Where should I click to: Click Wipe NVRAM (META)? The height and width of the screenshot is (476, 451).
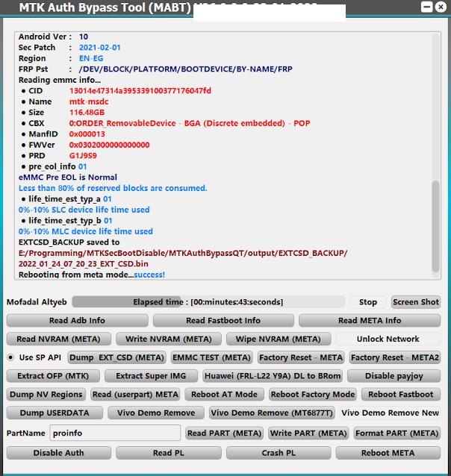279,339
